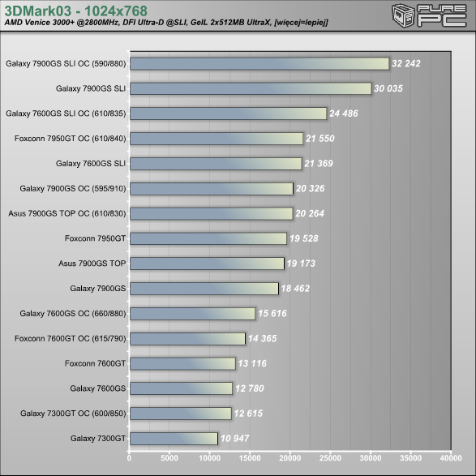Screen dimensions: 476x476
Task: Click the Galaxy 7600GS SLI label
Action: coord(91,163)
